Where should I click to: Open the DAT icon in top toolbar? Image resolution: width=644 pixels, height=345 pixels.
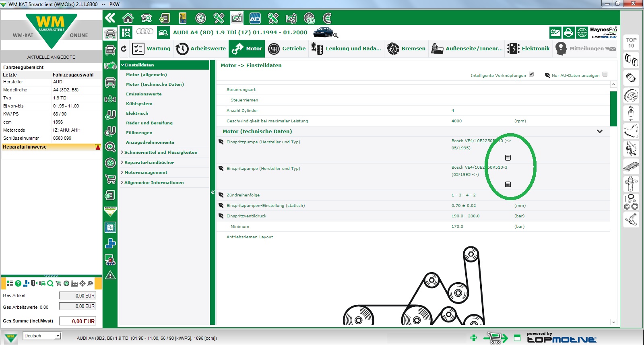[x=183, y=18]
